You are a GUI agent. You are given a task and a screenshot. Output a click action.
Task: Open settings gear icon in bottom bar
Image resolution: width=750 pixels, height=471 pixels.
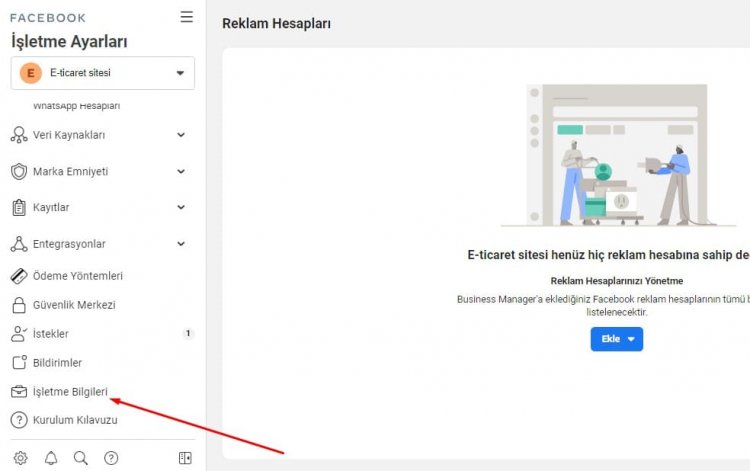(x=20, y=458)
